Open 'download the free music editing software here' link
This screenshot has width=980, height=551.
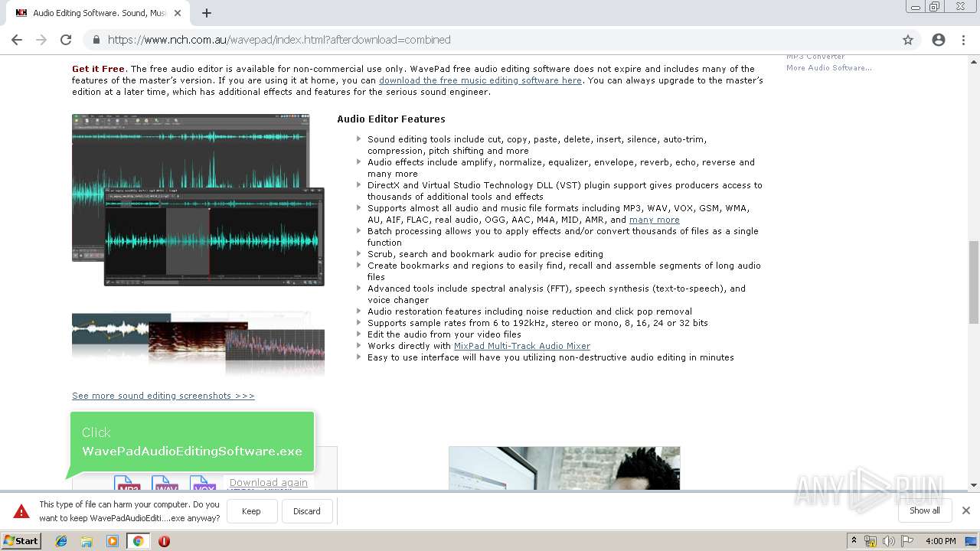pyautogui.click(x=480, y=80)
